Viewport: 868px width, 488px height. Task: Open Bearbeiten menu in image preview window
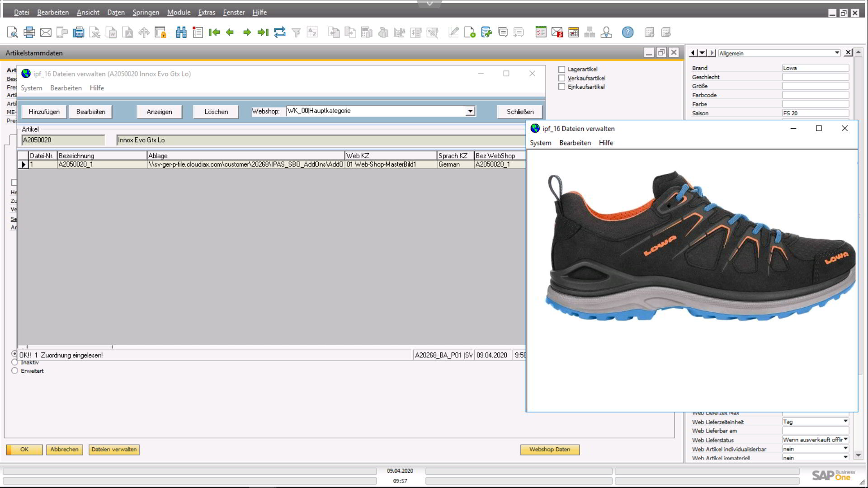(x=575, y=143)
